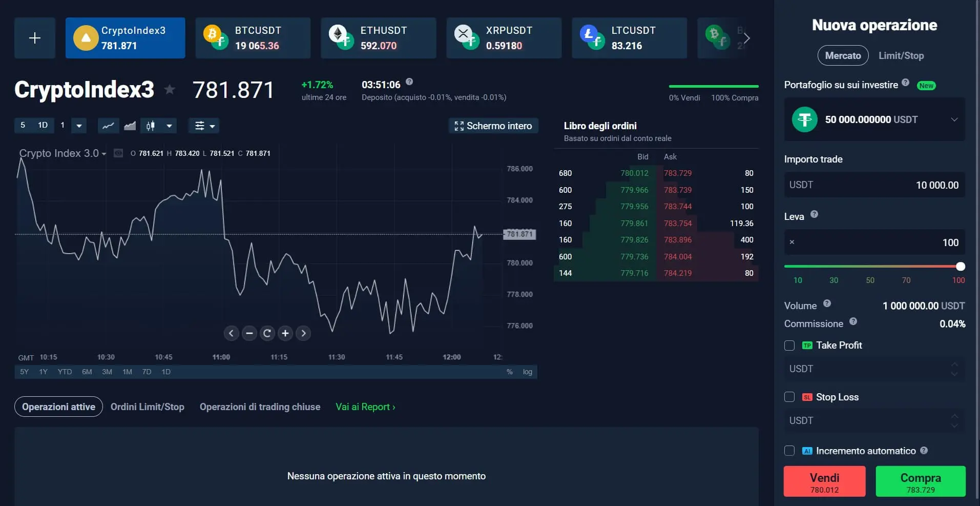
Task: Select the line chart type icon
Action: tap(108, 126)
